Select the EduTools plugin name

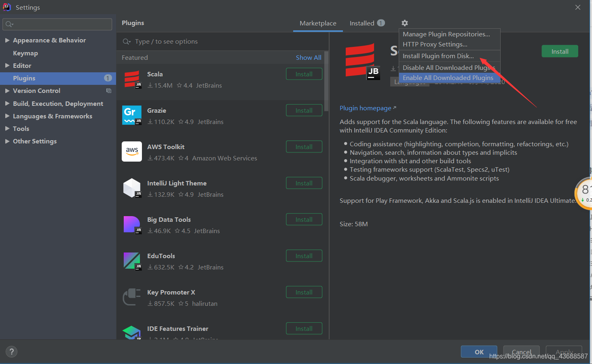pos(161,256)
